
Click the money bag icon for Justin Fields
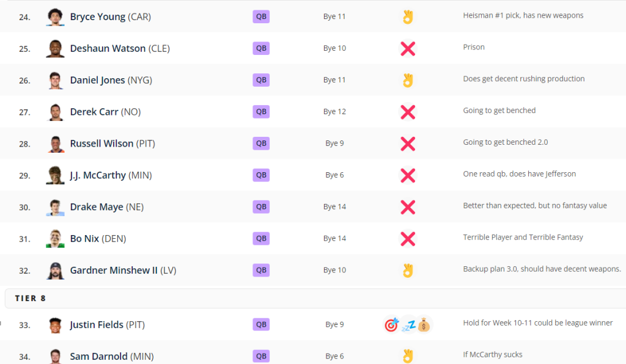(424, 325)
